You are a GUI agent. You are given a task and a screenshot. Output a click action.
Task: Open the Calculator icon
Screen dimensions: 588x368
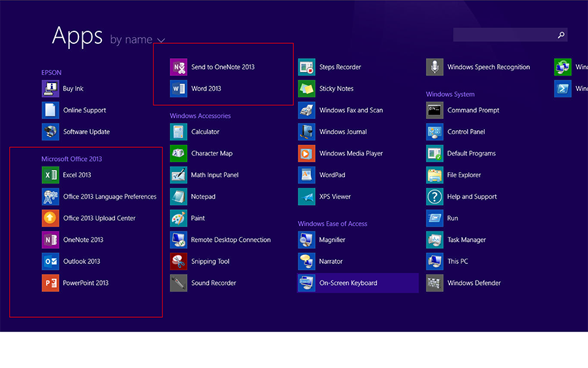178,131
